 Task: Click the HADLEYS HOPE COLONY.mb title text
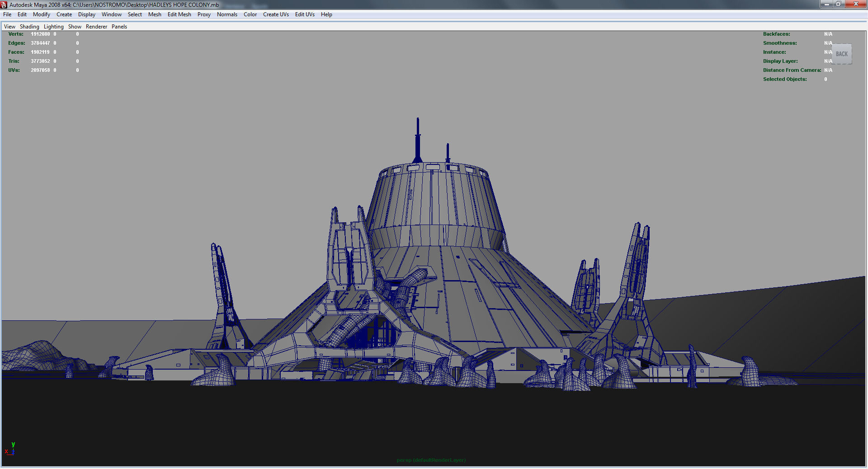pos(184,5)
